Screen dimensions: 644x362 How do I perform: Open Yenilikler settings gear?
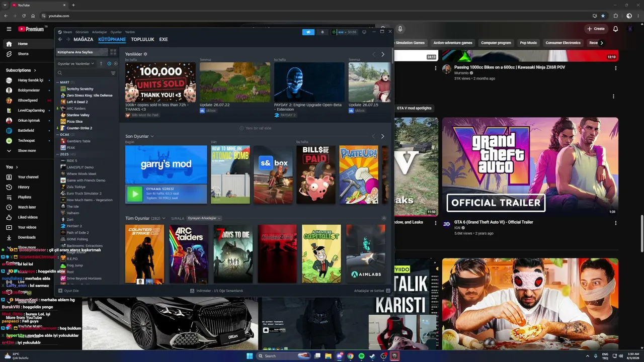pyautogui.click(x=145, y=54)
